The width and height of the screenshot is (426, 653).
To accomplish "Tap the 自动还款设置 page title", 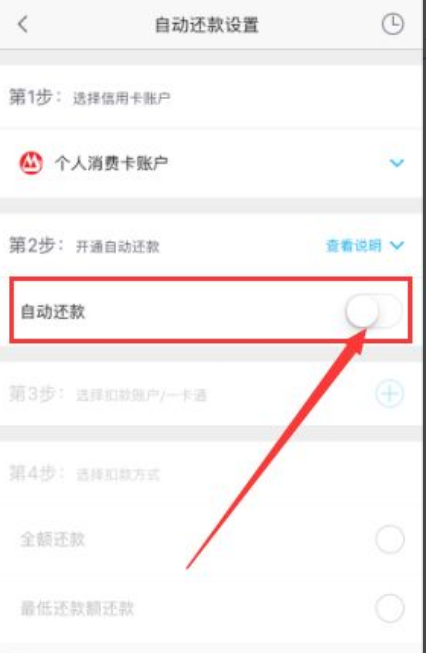I will pos(207,25).
